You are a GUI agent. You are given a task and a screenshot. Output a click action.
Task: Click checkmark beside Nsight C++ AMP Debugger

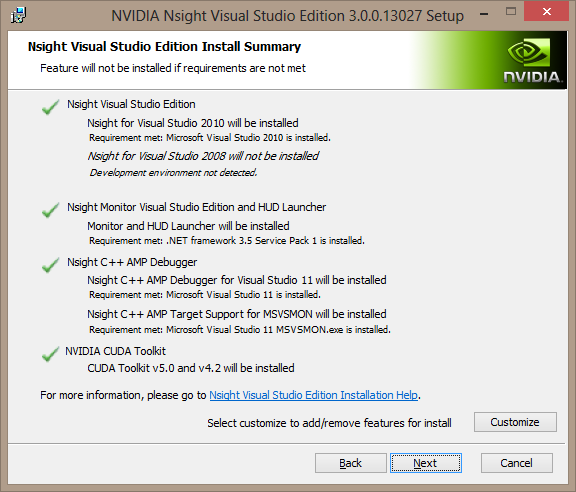pyautogui.click(x=50, y=265)
